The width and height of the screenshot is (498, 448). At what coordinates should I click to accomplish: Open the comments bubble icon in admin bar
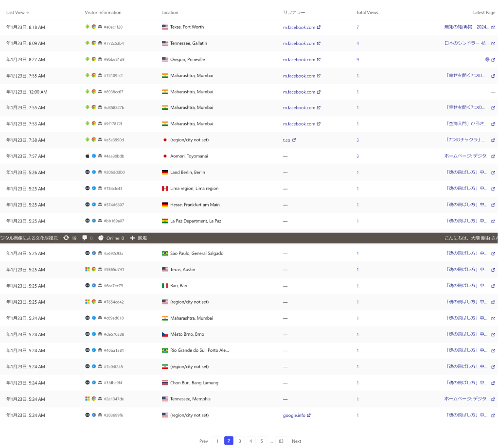[x=85, y=238]
